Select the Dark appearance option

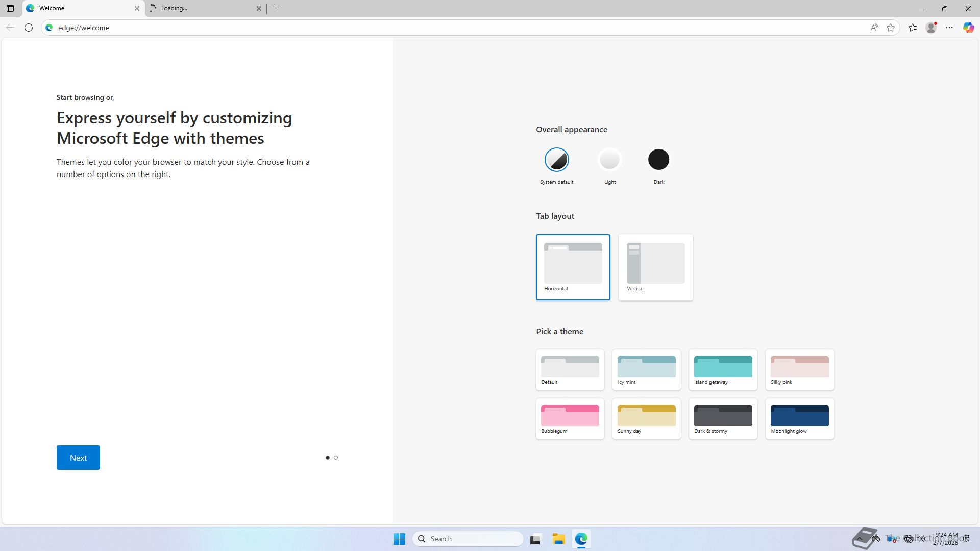pos(658,160)
